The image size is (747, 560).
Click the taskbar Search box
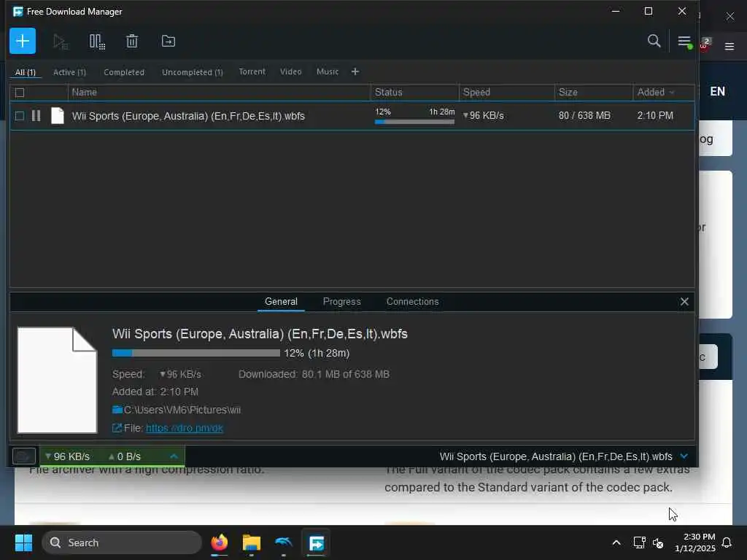(122, 542)
